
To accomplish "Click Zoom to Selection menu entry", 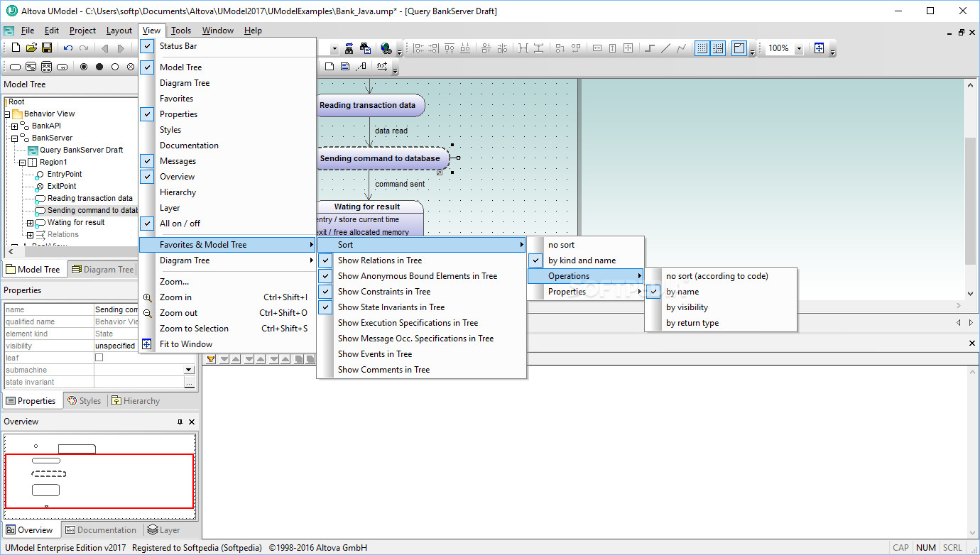I will coord(227,329).
